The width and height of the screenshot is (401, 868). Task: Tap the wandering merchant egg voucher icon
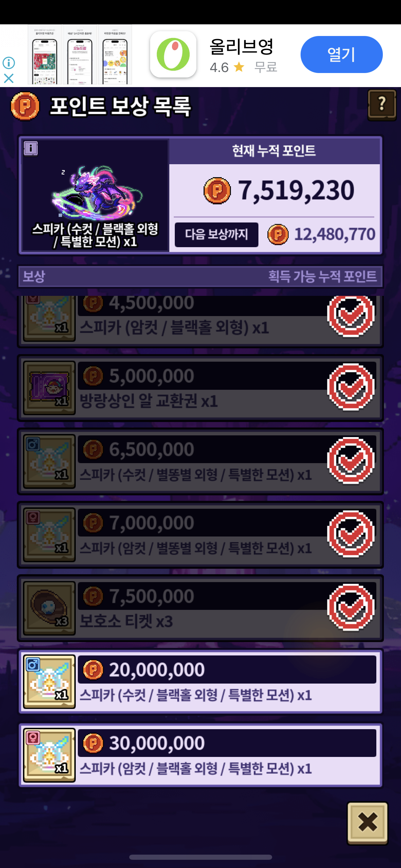49,388
